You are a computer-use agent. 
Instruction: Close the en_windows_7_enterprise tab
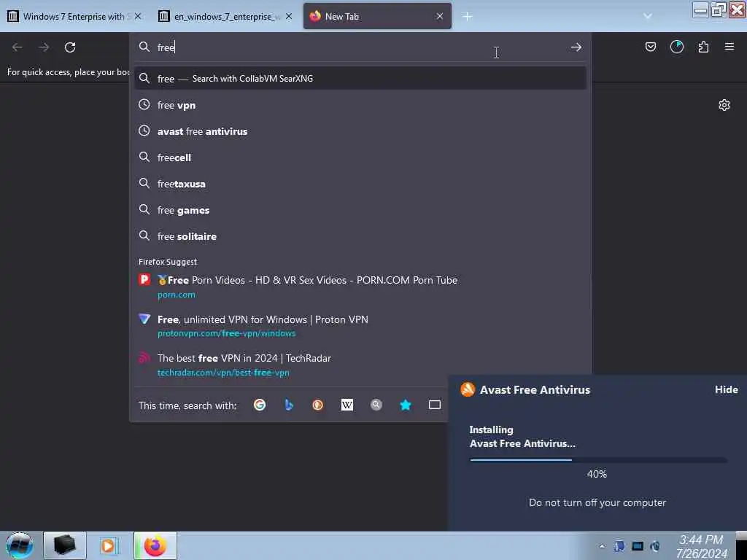coord(289,16)
